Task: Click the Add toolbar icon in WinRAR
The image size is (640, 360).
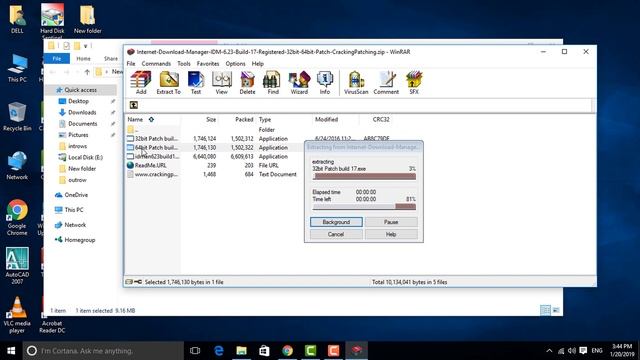Action: (x=141, y=82)
